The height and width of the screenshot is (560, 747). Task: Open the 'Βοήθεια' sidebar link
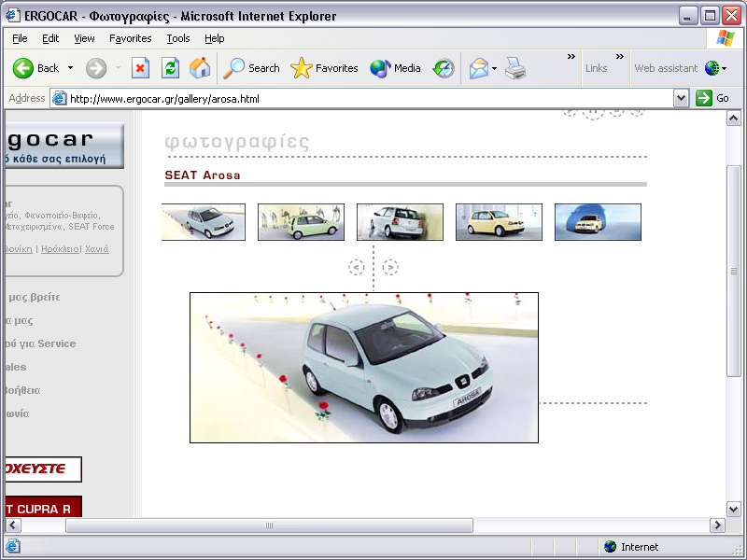coord(22,390)
